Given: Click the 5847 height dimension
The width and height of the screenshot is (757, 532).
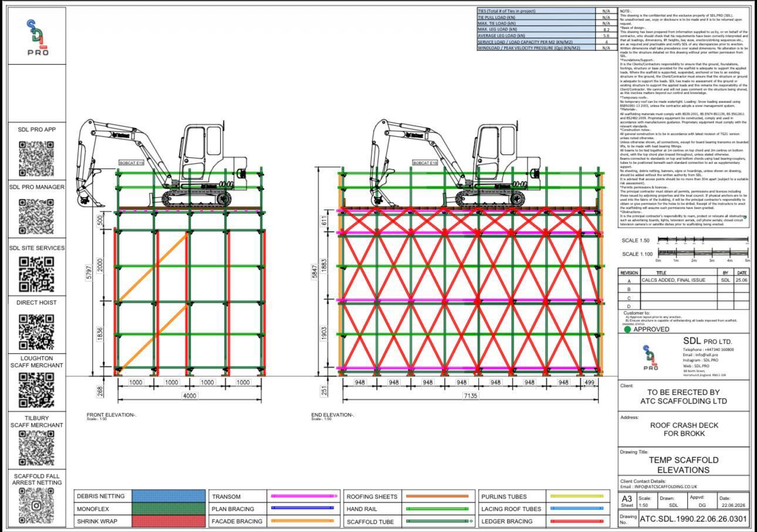Looking at the screenshot, I should point(315,270).
